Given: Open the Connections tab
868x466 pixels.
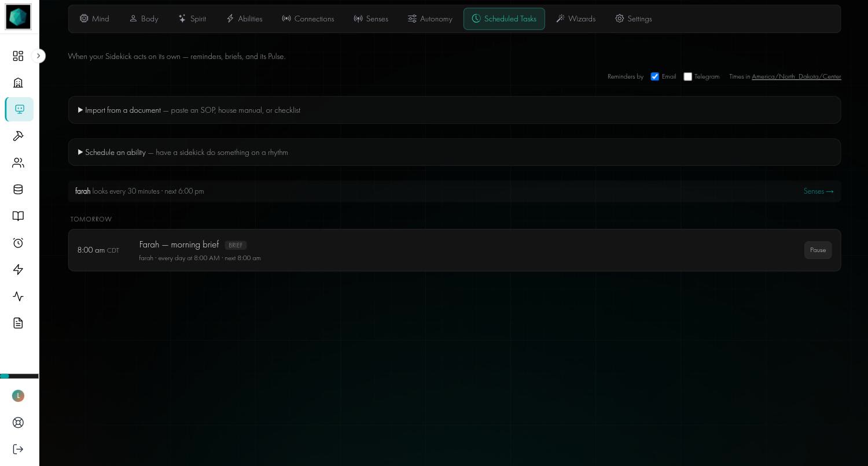Looking at the screenshot, I should [x=308, y=19].
